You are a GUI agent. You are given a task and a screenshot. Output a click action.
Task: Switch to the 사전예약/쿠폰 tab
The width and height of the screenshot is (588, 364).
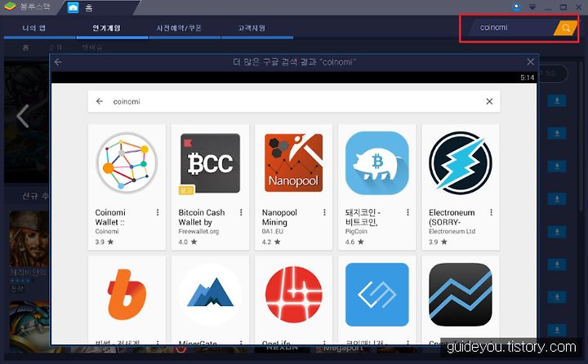[x=179, y=28]
